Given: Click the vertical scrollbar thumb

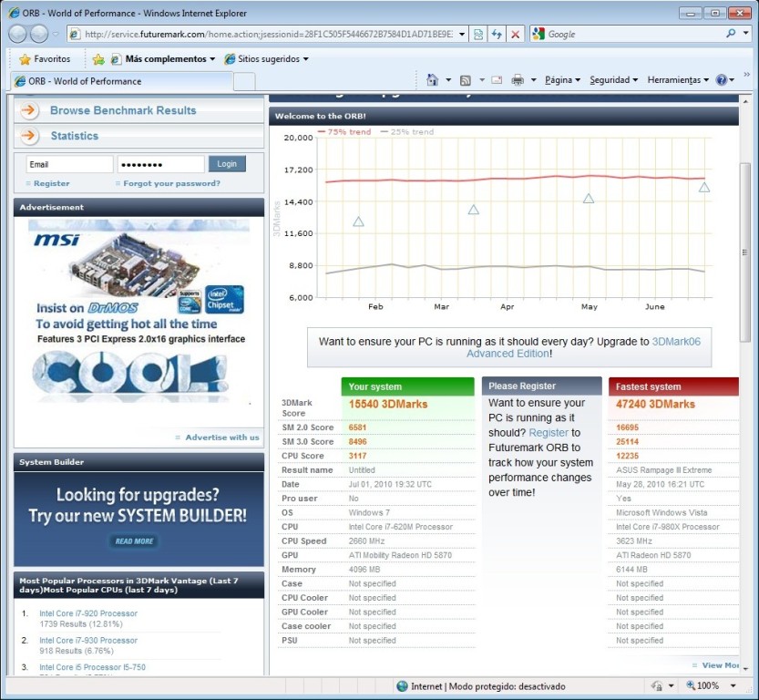Looking at the screenshot, I should 745,252.
